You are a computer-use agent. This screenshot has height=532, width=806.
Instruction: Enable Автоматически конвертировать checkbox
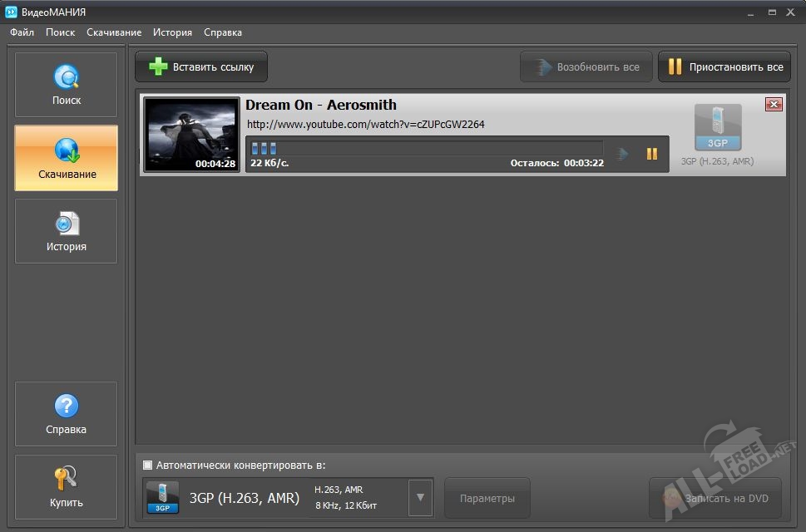tap(148, 465)
